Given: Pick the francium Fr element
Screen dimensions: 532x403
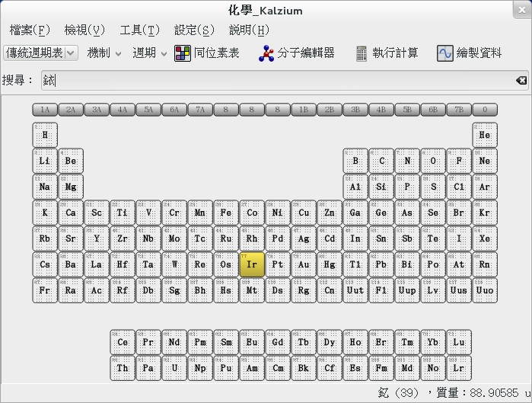Looking at the screenshot, I should click(45, 290).
